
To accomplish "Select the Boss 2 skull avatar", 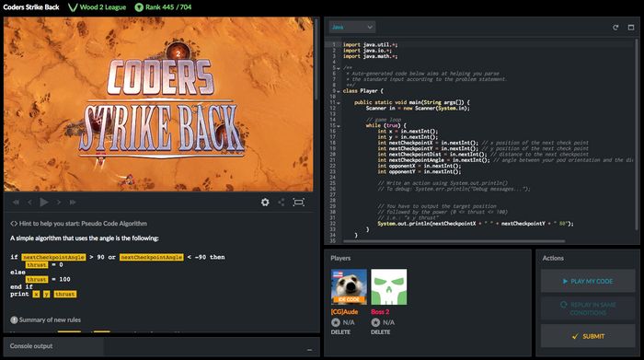I will 388,287.
